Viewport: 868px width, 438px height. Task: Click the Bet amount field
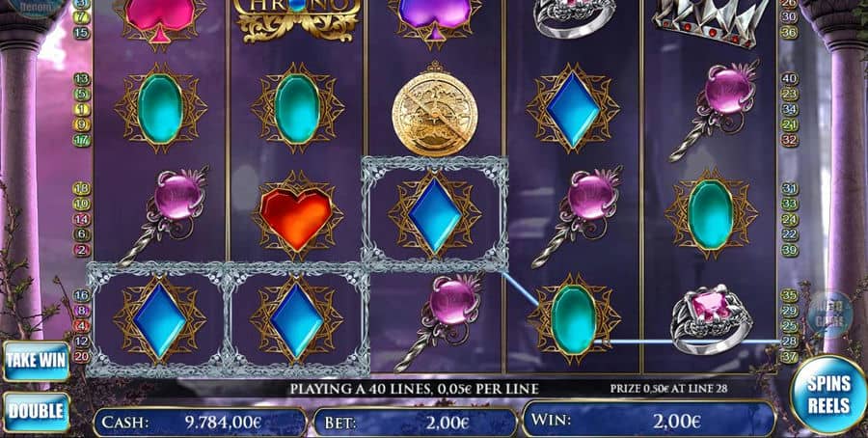coord(415,423)
